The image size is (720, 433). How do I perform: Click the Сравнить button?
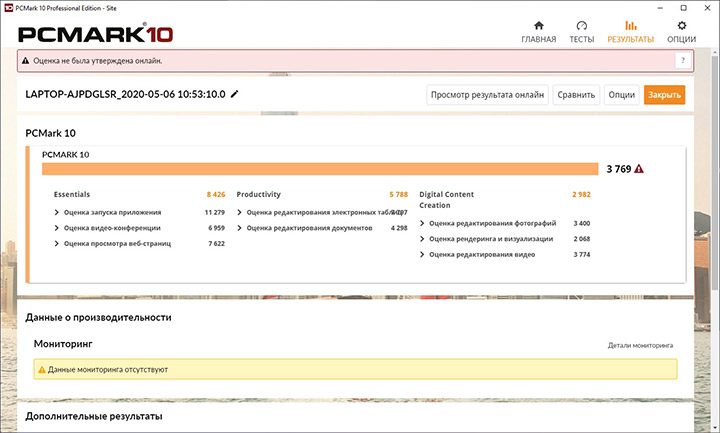(x=576, y=95)
